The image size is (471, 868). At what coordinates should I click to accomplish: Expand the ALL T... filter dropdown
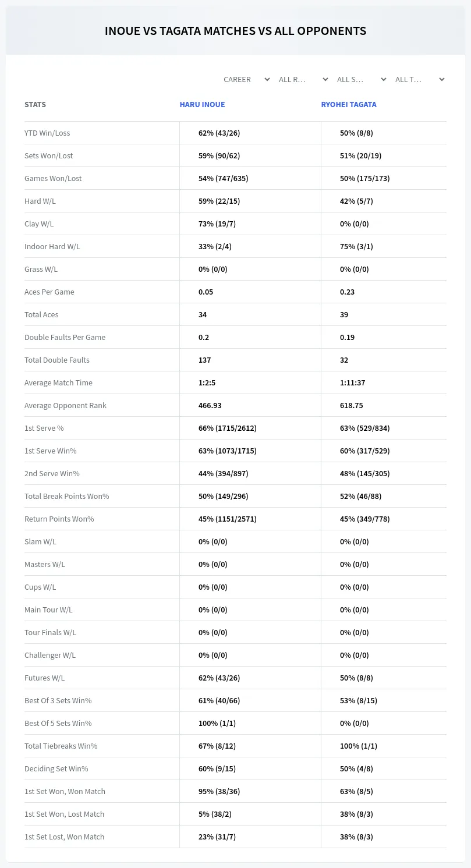point(419,79)
